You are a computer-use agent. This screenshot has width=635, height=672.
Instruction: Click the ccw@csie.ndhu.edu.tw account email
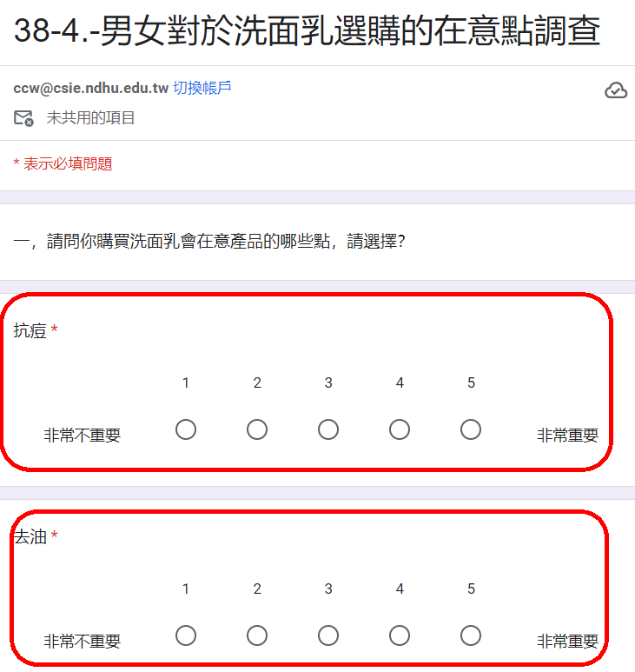(90, 88)
